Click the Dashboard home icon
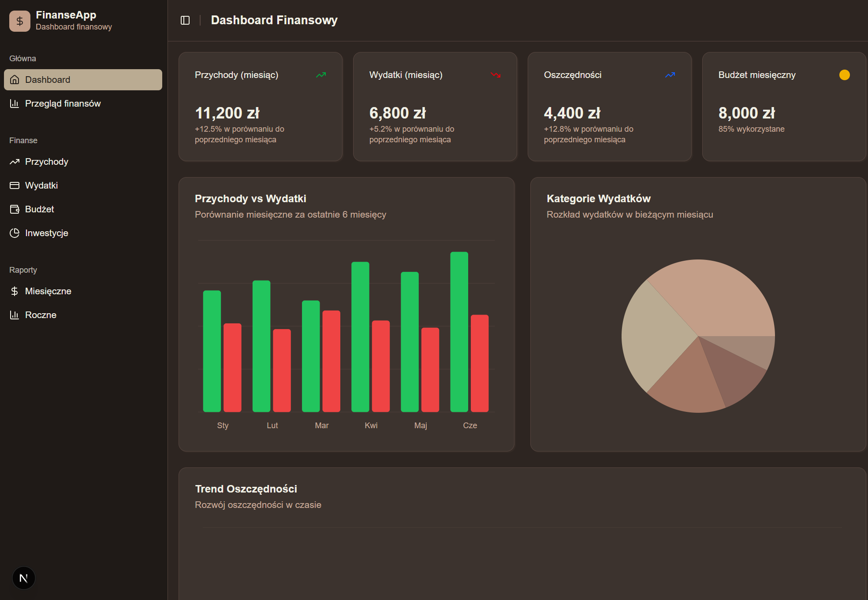The width and height of the screenshot is (868, 600). (x=15, y=80)
